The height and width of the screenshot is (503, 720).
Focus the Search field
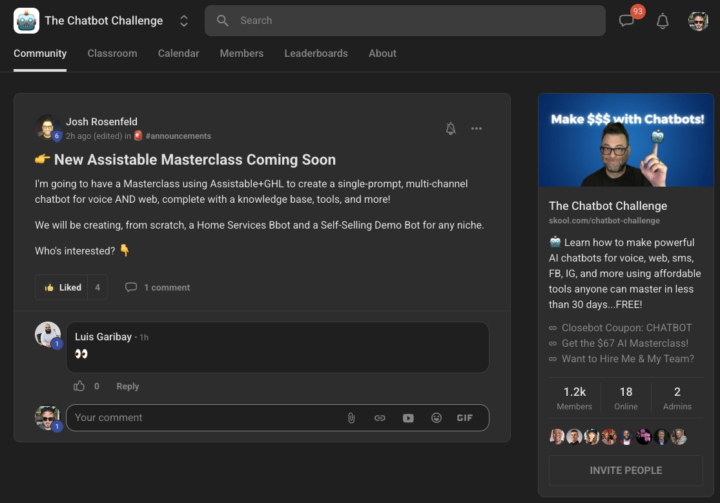click(x=405, y=21)
